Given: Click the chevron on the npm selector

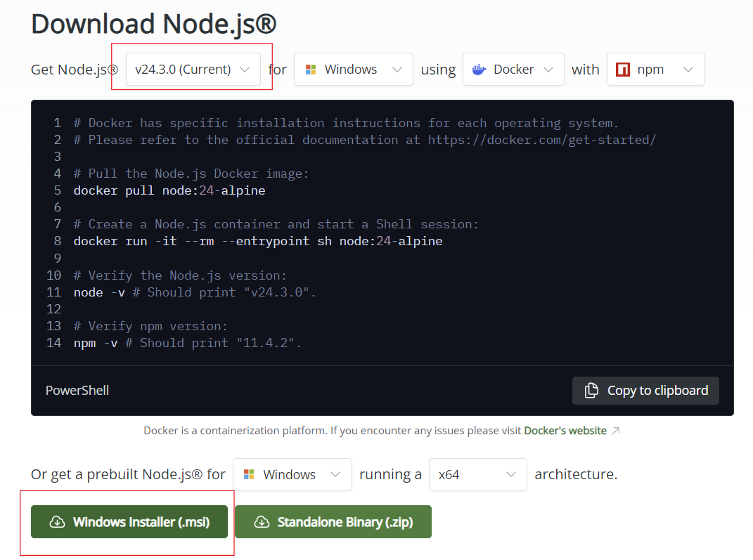Looking at the screenshot, I should click(x=688, y=70).
